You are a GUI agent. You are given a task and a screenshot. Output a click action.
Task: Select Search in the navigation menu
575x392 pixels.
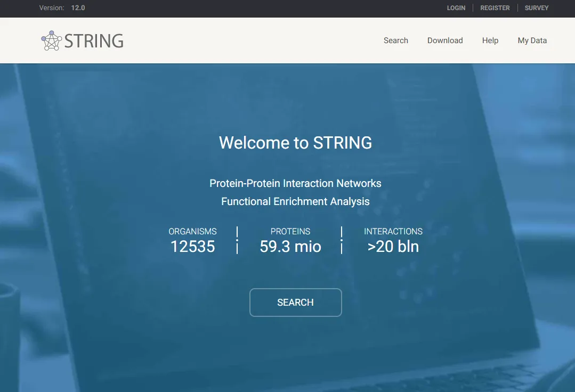395,40
